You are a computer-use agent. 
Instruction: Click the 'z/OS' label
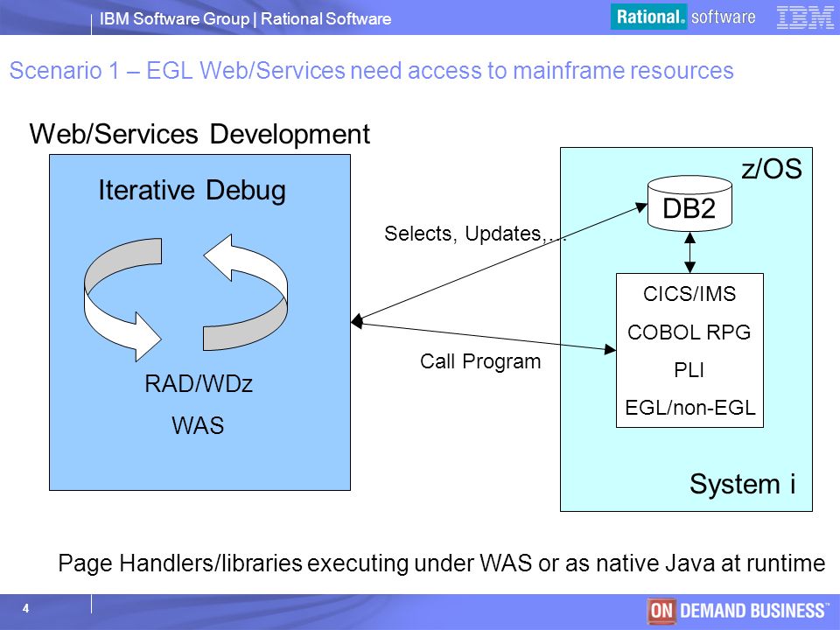coord(772,169)
